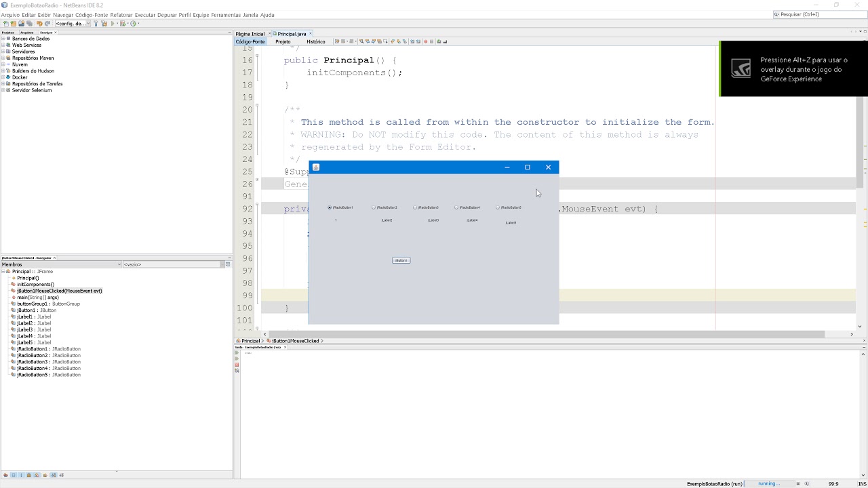868x488 pixels.
Task: Select jLabel3 : JLabel in Navigator
Action: pyautogui.click(x=34, y=330)
